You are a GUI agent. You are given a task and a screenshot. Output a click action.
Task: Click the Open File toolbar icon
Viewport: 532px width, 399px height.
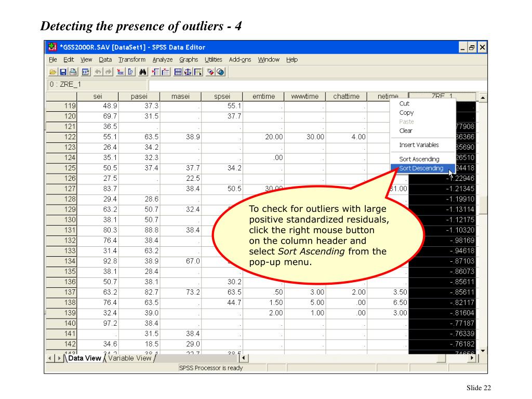click(x=52, y=72)
